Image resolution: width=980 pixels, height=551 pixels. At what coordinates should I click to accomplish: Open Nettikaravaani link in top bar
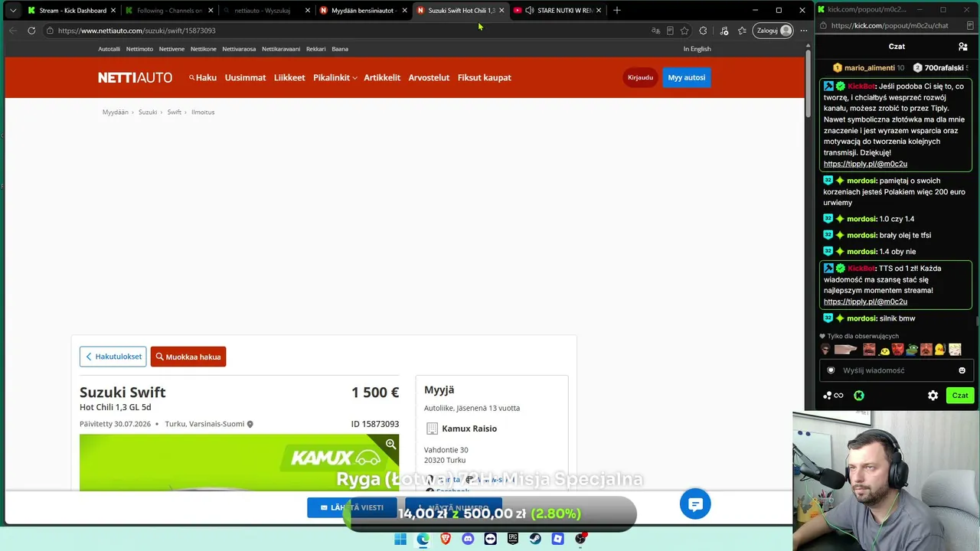pyautogui.click(x=281, y=49)
